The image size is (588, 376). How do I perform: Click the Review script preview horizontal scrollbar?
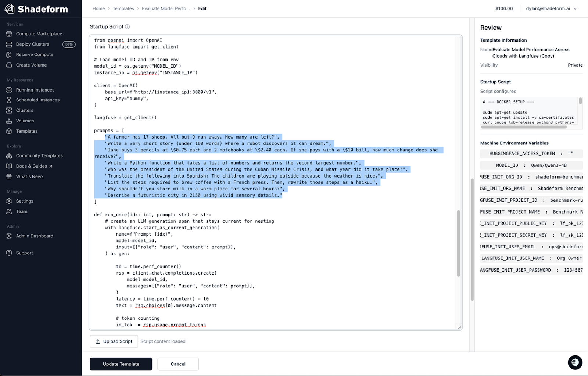[x=524, y=127]
